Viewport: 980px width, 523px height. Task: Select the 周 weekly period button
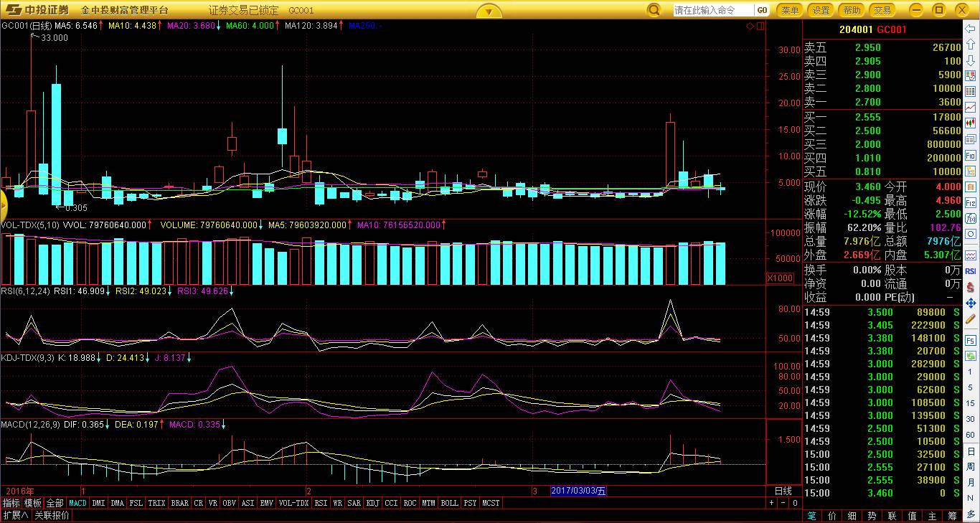click(x=971, y=467)
